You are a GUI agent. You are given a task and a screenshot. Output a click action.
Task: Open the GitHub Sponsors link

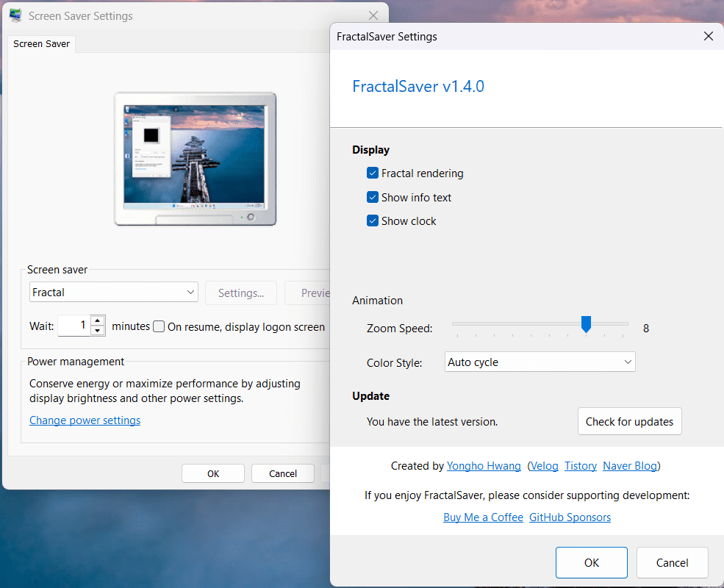[570, 517]
